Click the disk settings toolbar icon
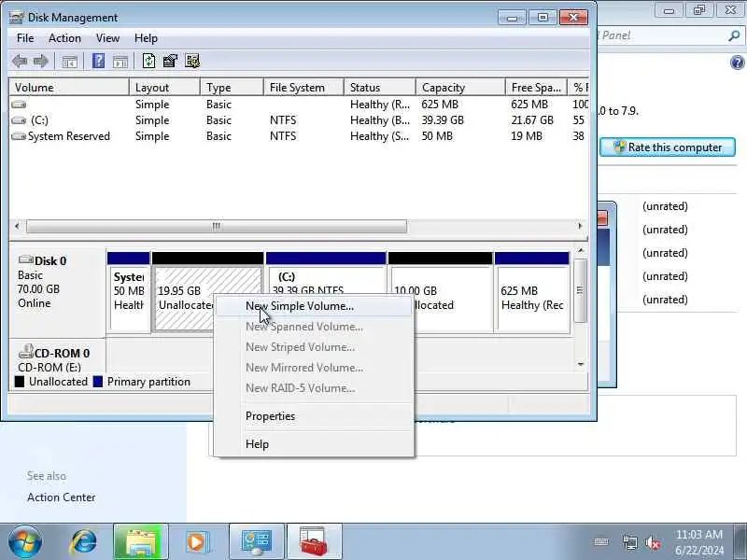The width and height of the screenshot is (747, 560). (192, 61)
